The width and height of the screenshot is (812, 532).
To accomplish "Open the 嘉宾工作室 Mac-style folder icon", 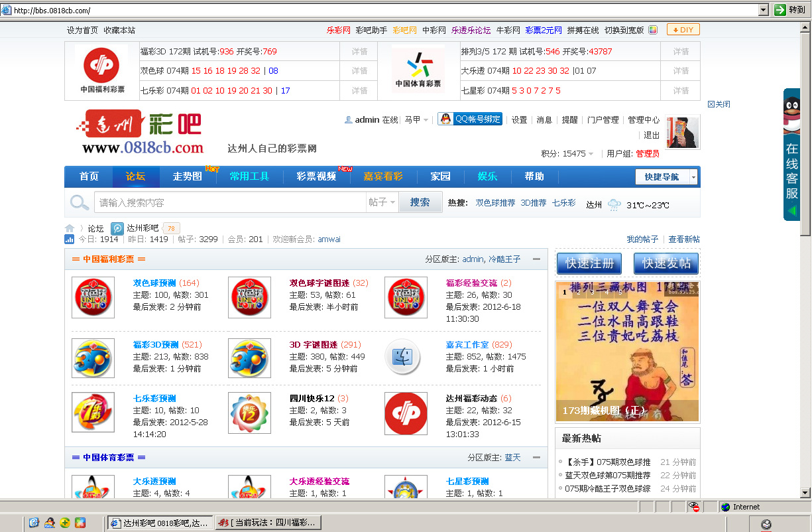I will [406, 356].
